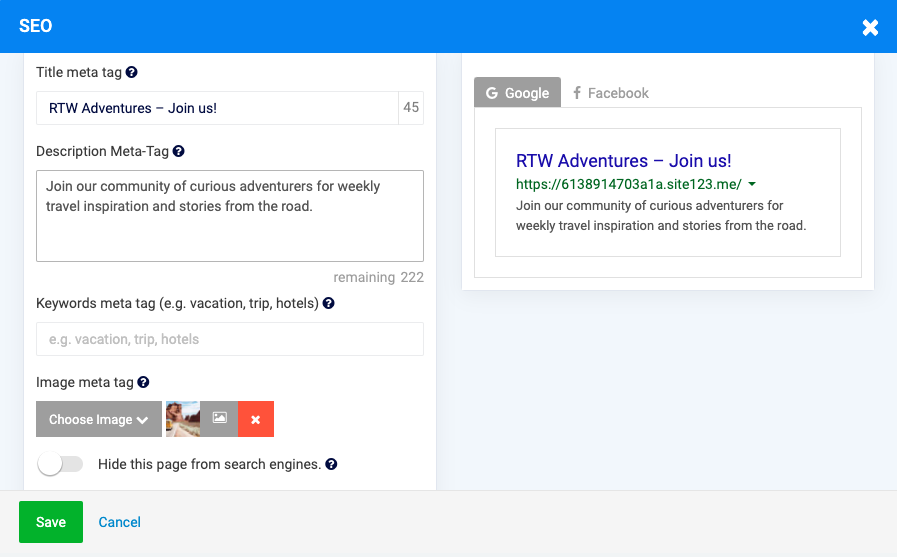Viewport: 897px width, 557px height.
Task: Click the 'Hide this page from search engines' label
Action: point(209,464)
